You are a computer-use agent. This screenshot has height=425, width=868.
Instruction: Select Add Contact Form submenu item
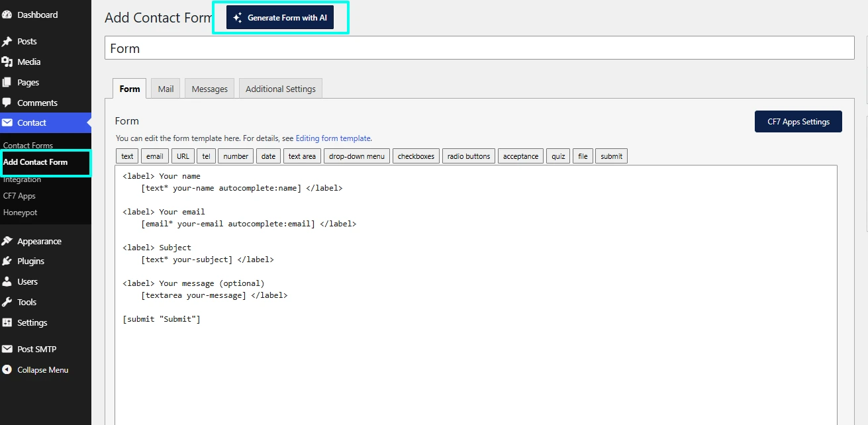(35, 162)
